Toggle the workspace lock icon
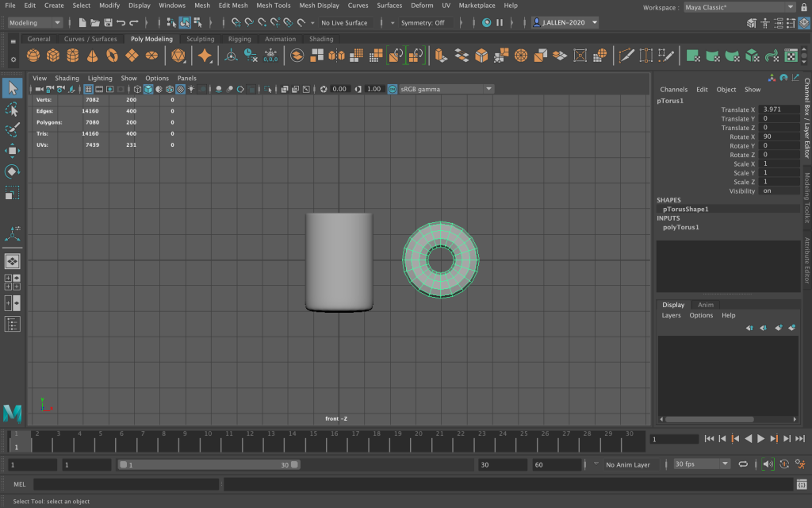The width and height of the screenshot is (812, 508). (x=802, y=7)
